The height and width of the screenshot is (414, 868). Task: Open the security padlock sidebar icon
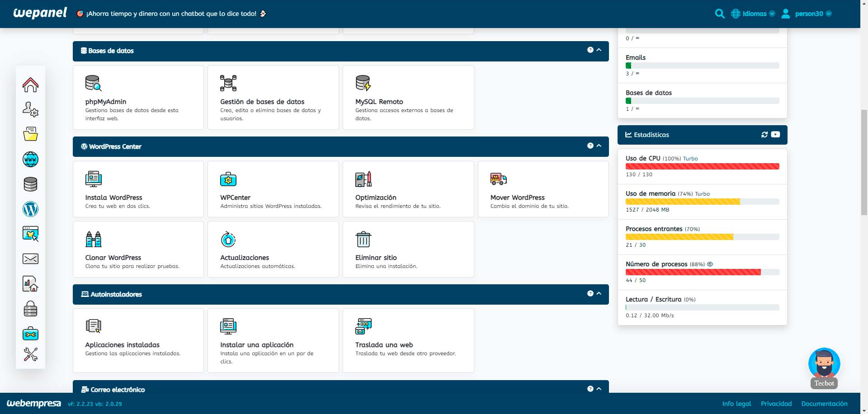[x=30, y=309]
